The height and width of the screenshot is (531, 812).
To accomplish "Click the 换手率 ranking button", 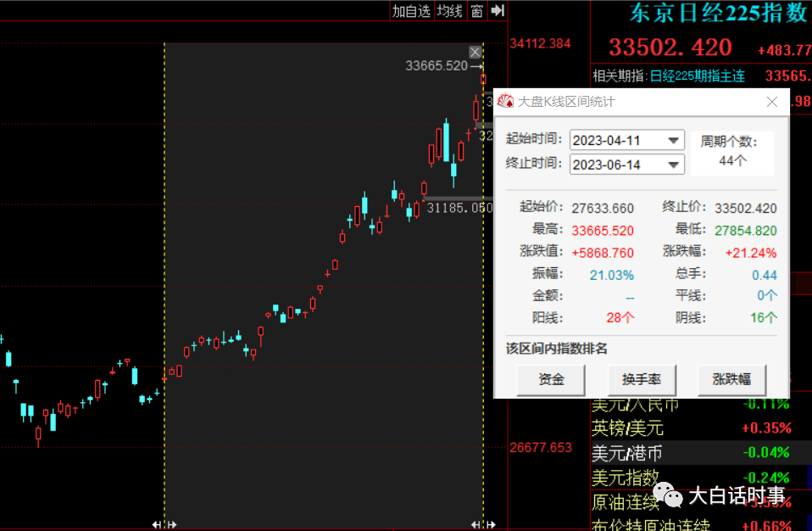I will 641,380.
